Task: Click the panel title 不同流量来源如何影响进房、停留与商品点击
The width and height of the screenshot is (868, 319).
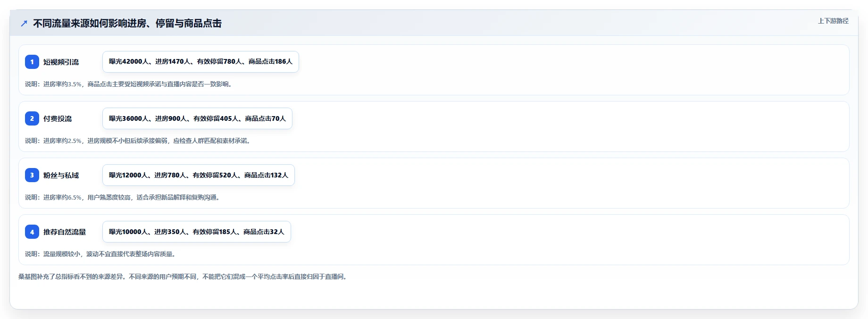Action: pyautogui.click(x=127, y=23)
